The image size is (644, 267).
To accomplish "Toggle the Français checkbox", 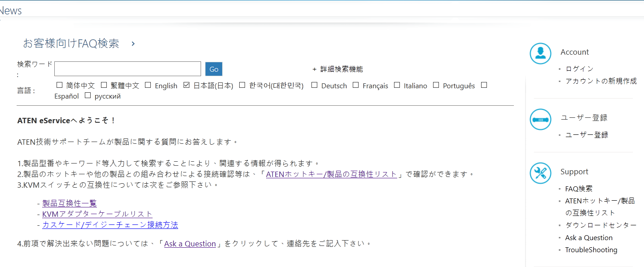I will [x=356, y=85].
